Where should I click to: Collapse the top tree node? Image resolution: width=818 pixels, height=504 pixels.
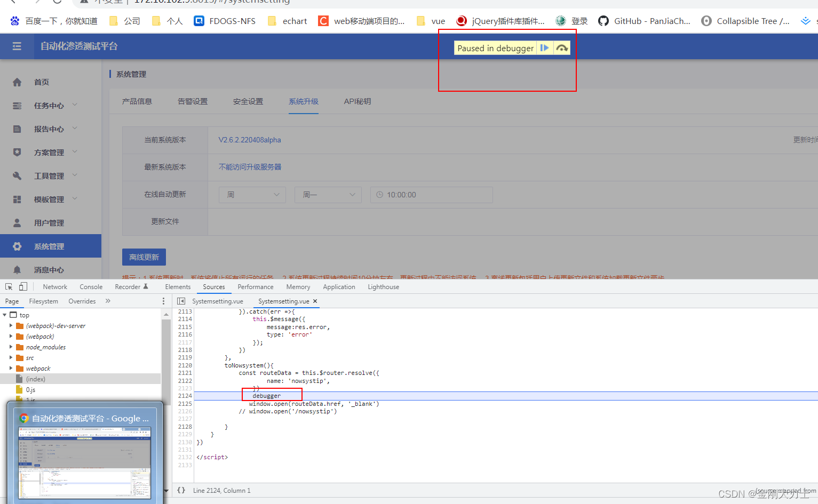click(5, 315)
